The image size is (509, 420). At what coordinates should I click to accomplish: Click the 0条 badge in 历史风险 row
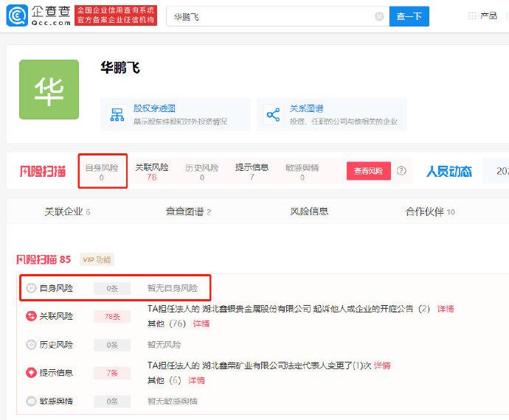click(x=112, y=345)
